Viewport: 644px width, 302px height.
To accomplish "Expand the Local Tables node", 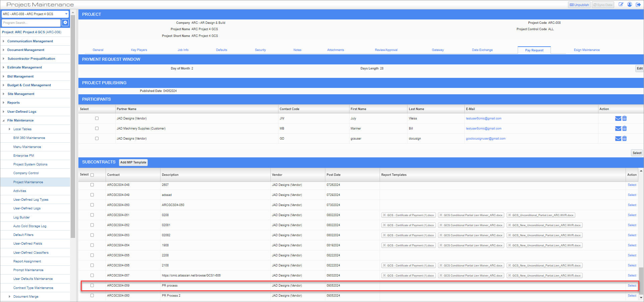I will click(x=9, y=129).
